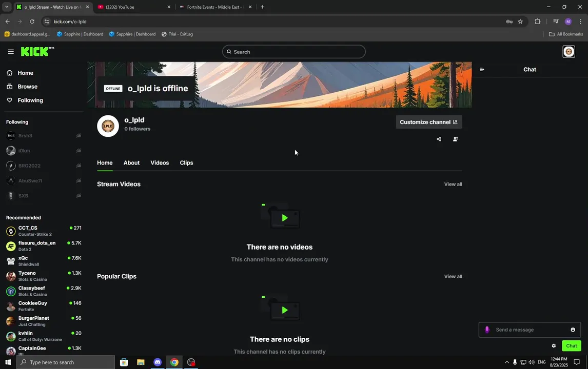Switch to Fortnite Events browser tab
Screen dimensions: 588x369
215,7
